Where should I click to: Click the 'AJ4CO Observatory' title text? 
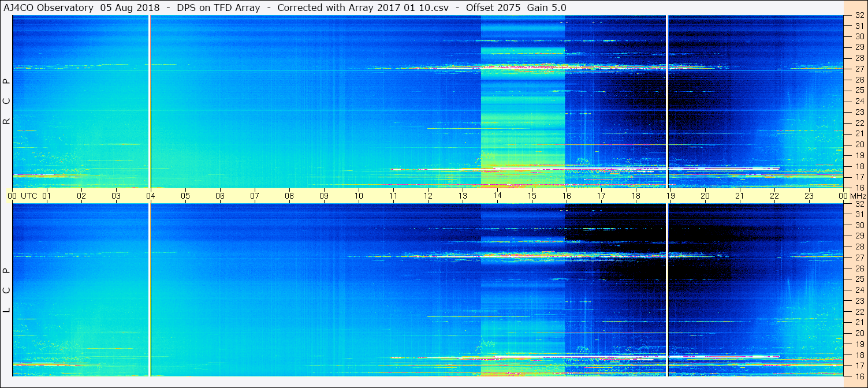pyautogui.click(x=49, y=8)
